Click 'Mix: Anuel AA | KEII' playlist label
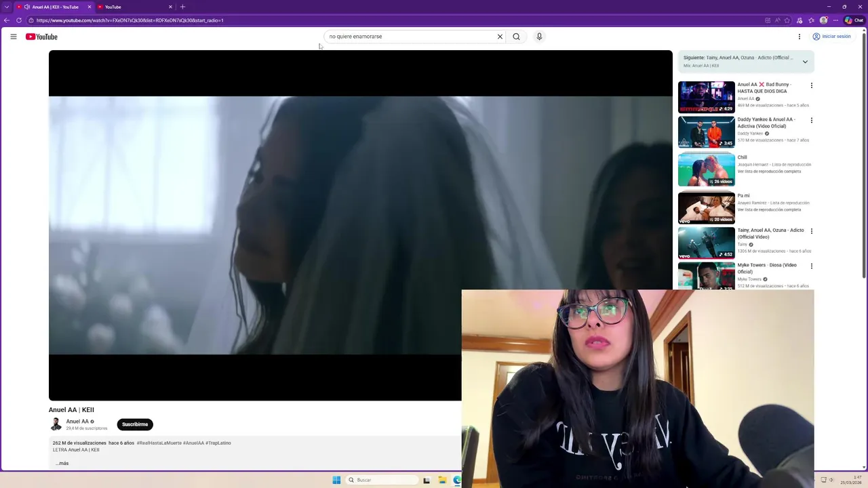The height and width of the screenshot is (488, 868). [x=701, y=66]
